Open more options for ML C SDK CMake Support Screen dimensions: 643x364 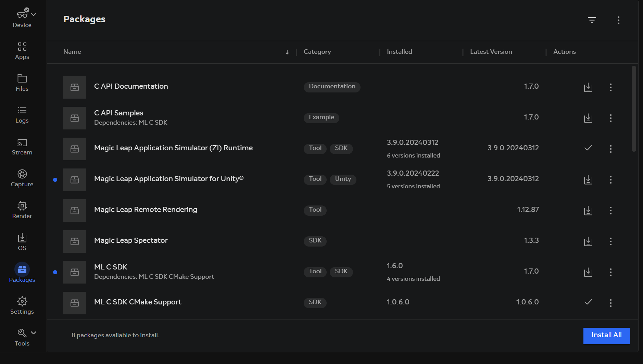click(610, 303)
